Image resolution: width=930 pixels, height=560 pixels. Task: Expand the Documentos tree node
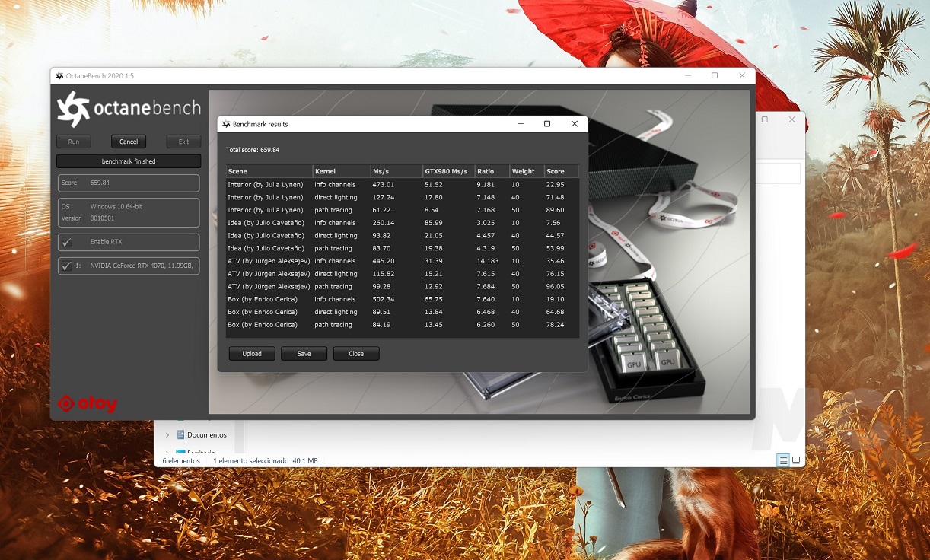click(x=167, y=435)
